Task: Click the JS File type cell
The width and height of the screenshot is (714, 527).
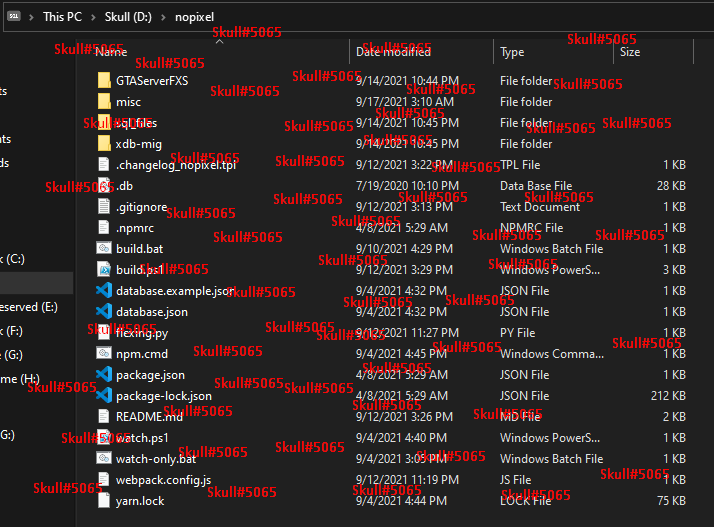Action: click(x=515, y=480)
